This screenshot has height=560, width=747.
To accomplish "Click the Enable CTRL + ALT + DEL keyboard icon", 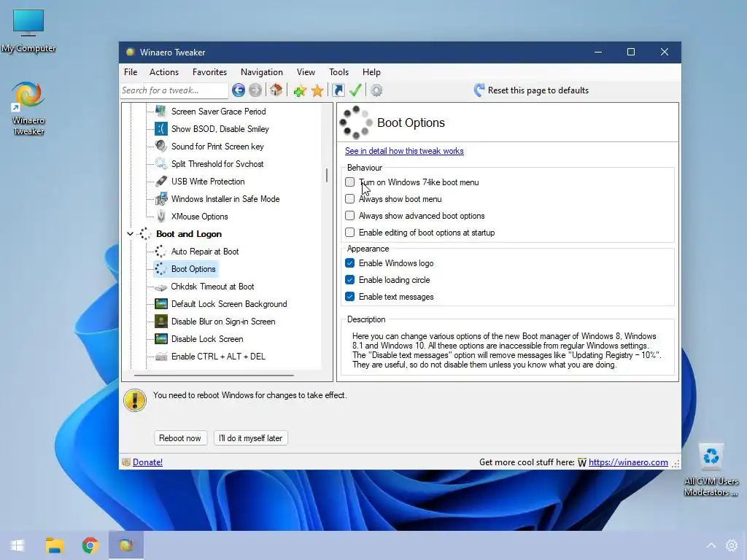I will point(161,357).
